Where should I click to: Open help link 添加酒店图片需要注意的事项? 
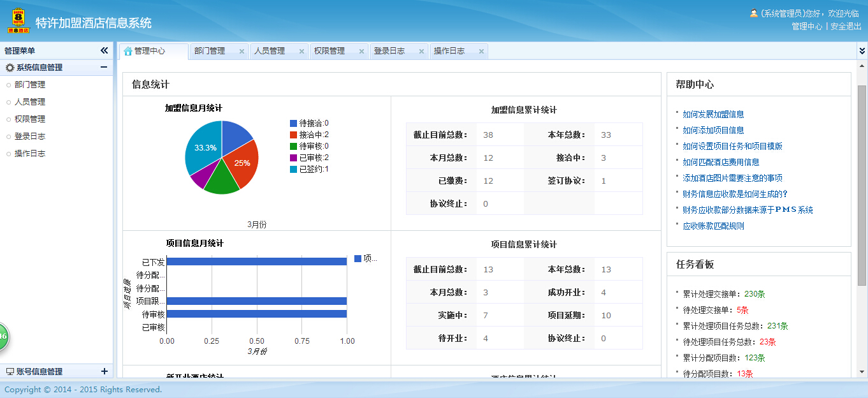(732, 178)
